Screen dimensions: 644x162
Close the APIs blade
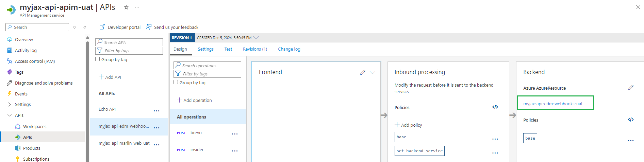point(638,7)
